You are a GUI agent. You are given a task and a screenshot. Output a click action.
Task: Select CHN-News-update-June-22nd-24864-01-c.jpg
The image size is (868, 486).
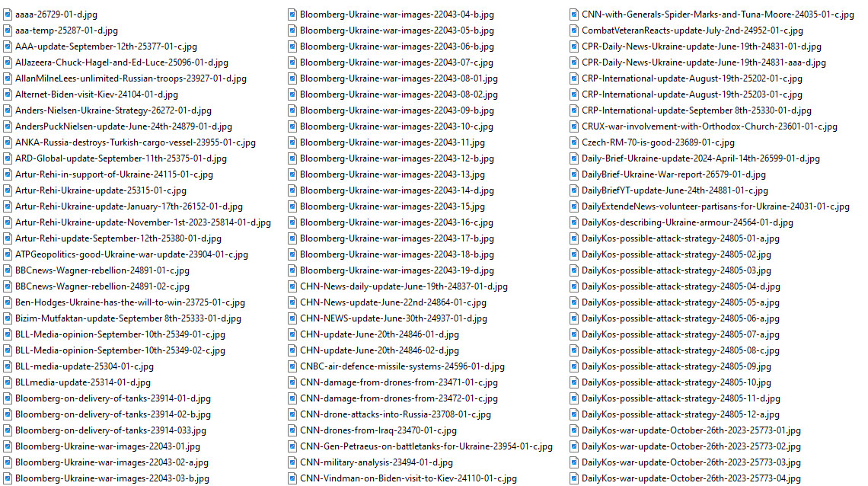click(393, 302)
